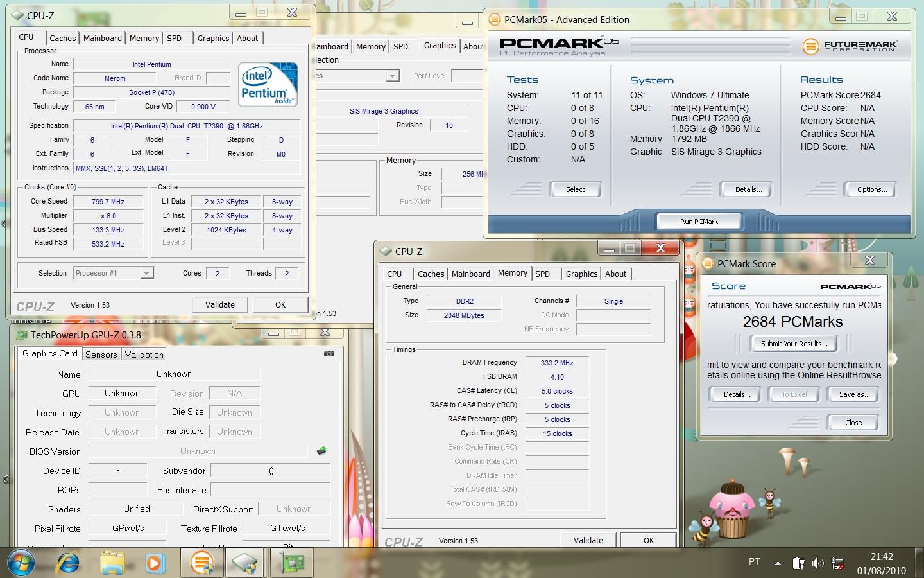The width and height of the screenshot is (924, 578).
Task: Open Mainboard tab in top-left CPU-Z
Action: click(103, 38)
